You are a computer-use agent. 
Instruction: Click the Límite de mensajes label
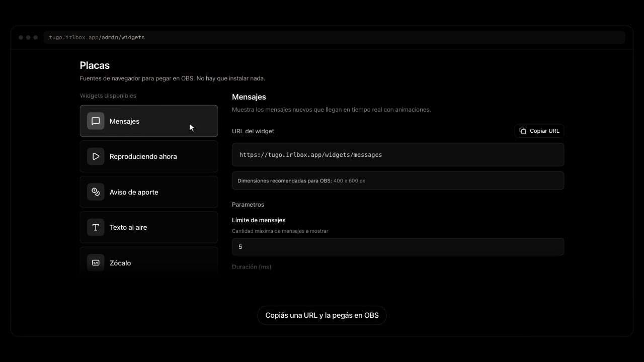click(259, 220)
